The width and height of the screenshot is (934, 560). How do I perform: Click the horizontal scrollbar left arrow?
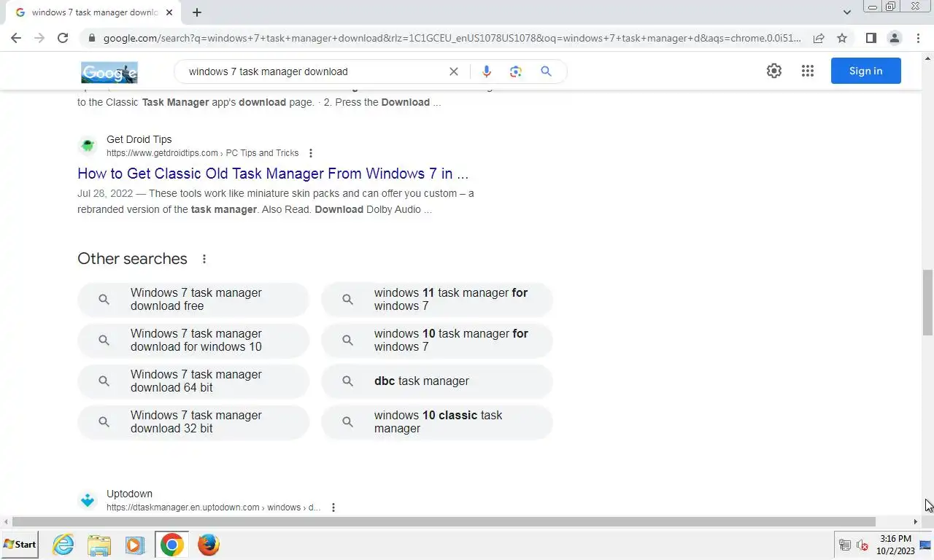pyautogui.click(x=7, y=522)
